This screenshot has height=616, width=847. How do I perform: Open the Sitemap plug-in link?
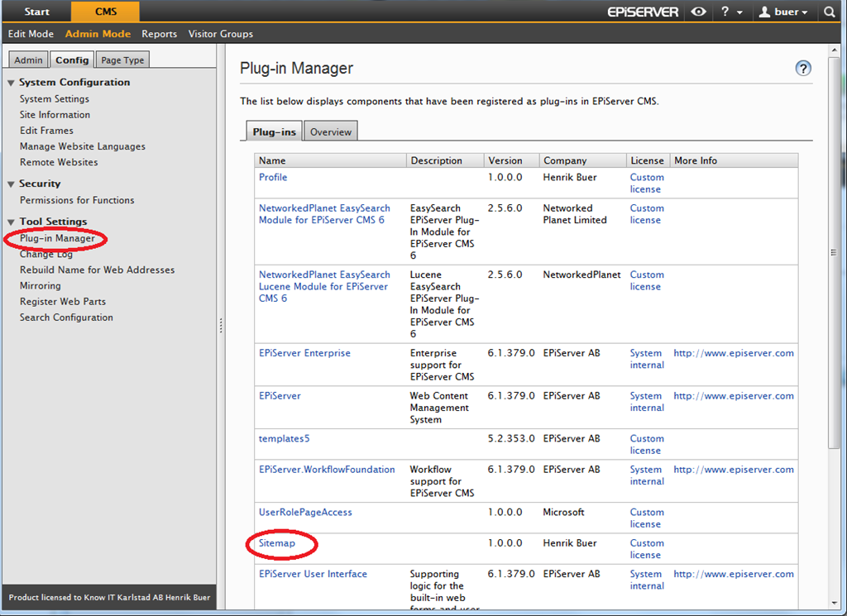click(277, 543)
